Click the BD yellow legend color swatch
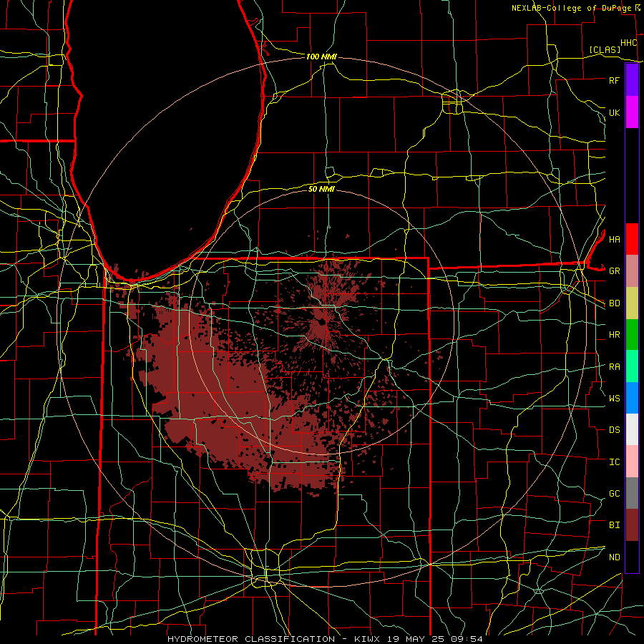Screen dimensions: 644x644 pyautogui.click(x=632, y=303)
